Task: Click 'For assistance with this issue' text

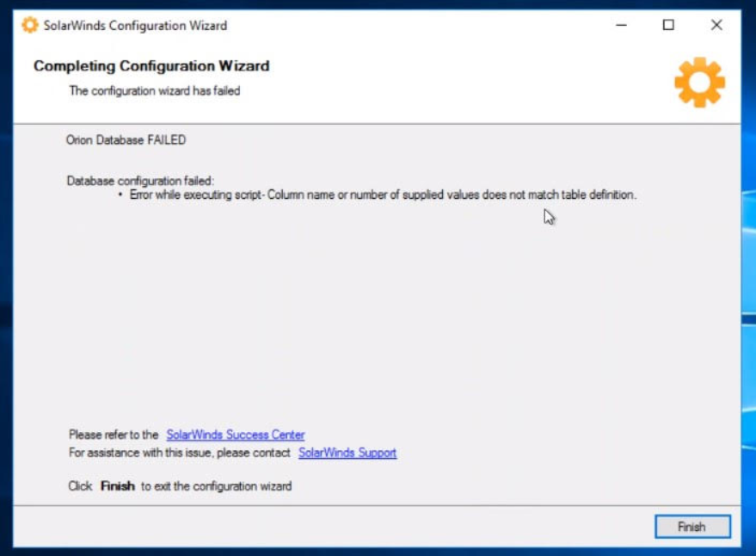Action: pyautogui.click(x=180, y=453)
